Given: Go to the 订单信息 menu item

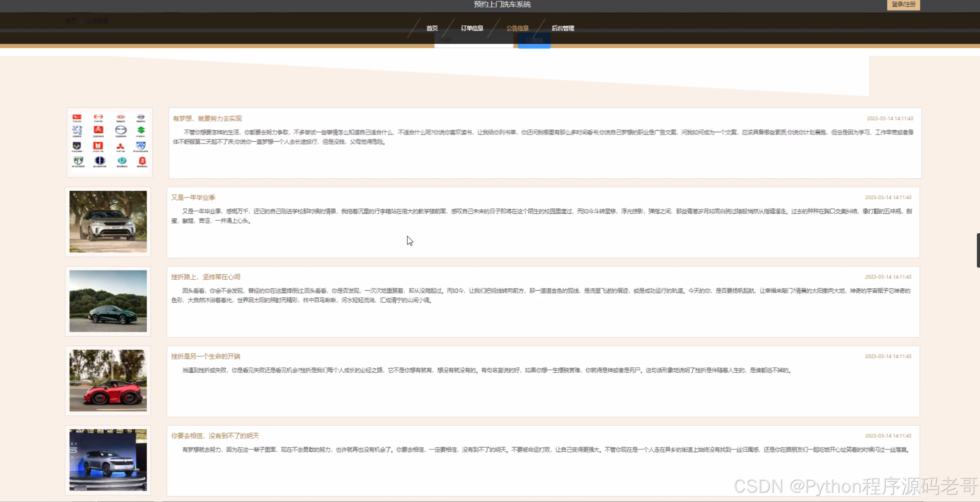Looking at the screenshot, I should [472, 28].
